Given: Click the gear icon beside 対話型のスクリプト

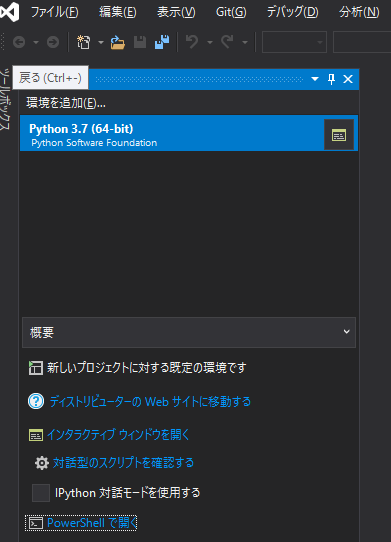Looking at the screenshot, I should tap(42, 463).
